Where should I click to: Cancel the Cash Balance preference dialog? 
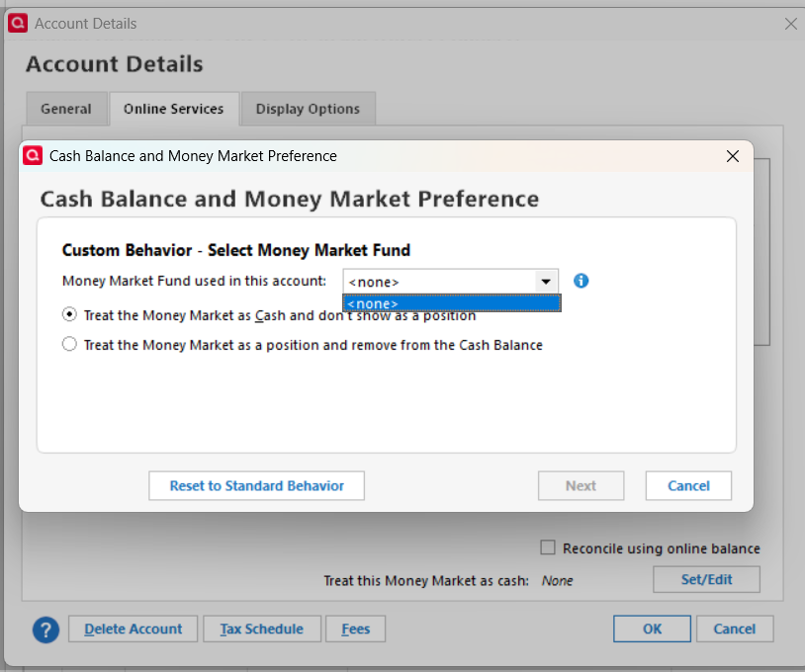(x=688, y=485)
